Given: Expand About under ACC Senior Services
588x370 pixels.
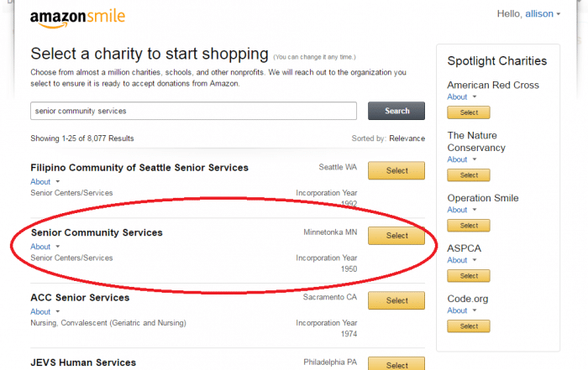Looking at the screenshot, I should tap(45, 311).
